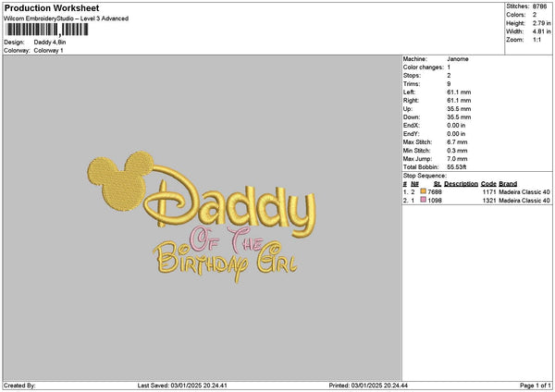Select thread code 1171 in stop sequence
This screenshot has height=392, width=555.
tap(489, 191)
